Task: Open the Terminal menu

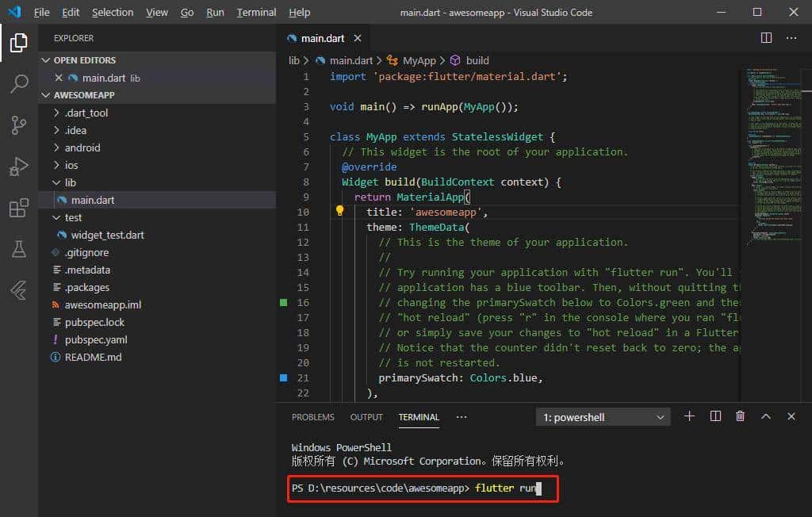Action: point(256,13)
